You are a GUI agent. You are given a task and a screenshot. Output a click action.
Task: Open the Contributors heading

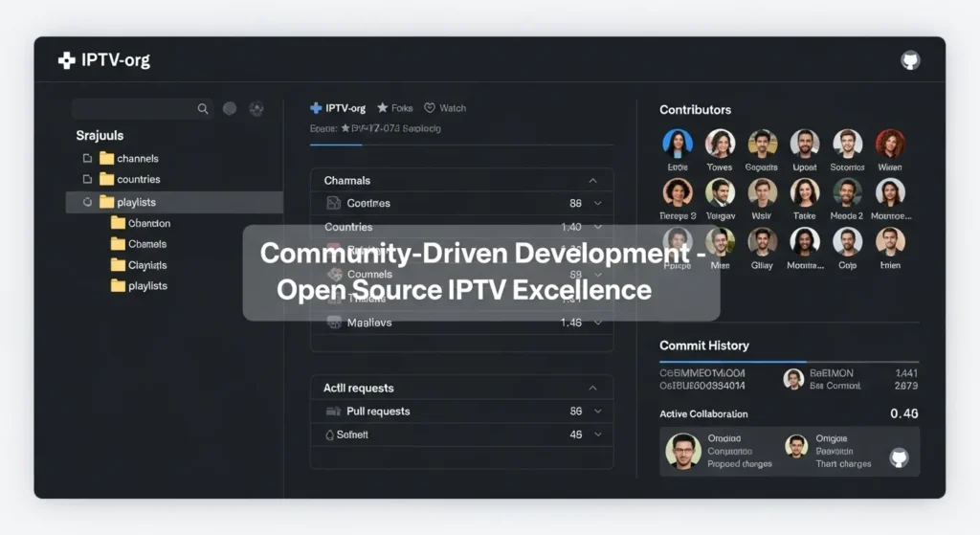[695, 109]
